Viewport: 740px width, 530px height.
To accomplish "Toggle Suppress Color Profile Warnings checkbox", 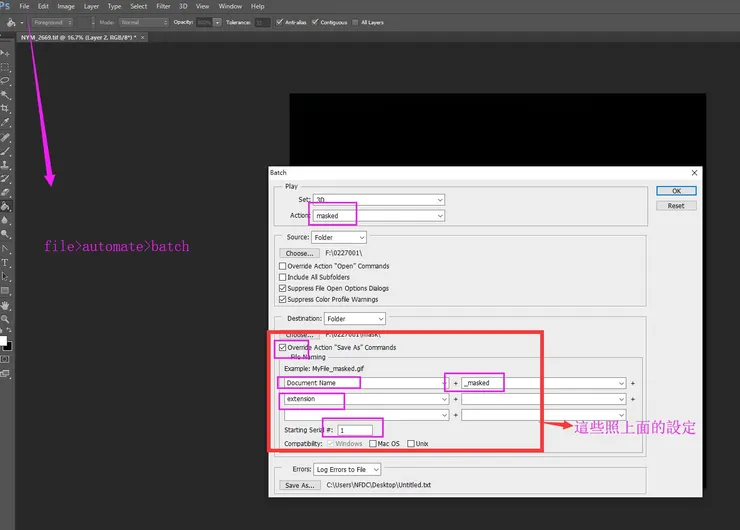I will point(282,299).
